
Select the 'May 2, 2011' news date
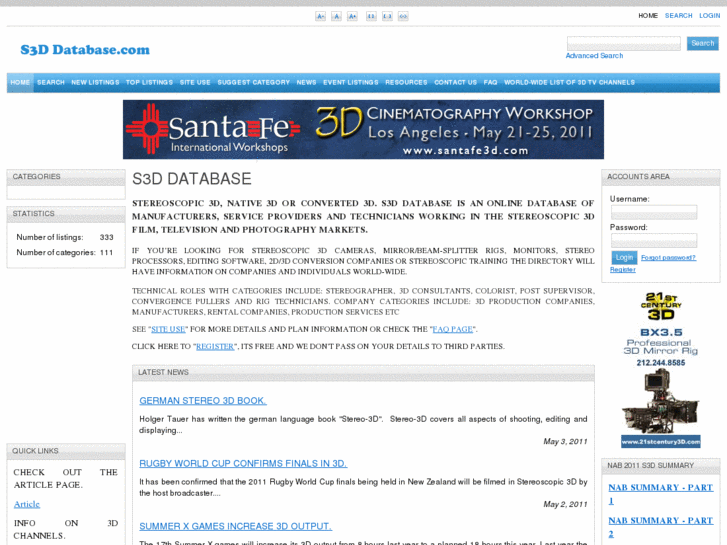[565, 504]
